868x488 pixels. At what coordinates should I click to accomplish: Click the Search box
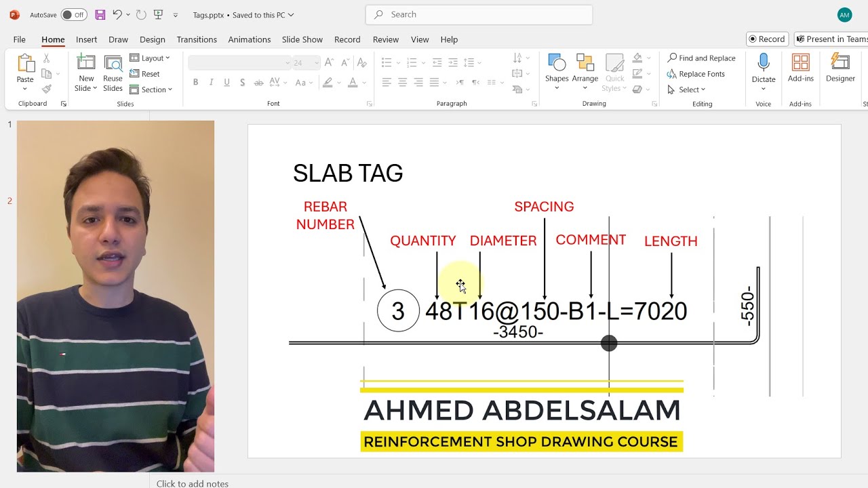tap(479, 14)
